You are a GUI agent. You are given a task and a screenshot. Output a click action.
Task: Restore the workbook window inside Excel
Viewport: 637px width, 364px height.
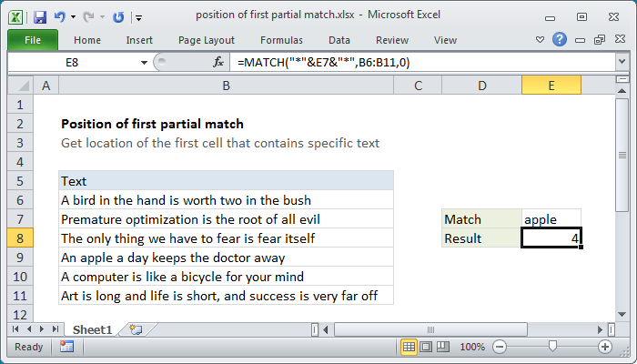pos(600,39)
